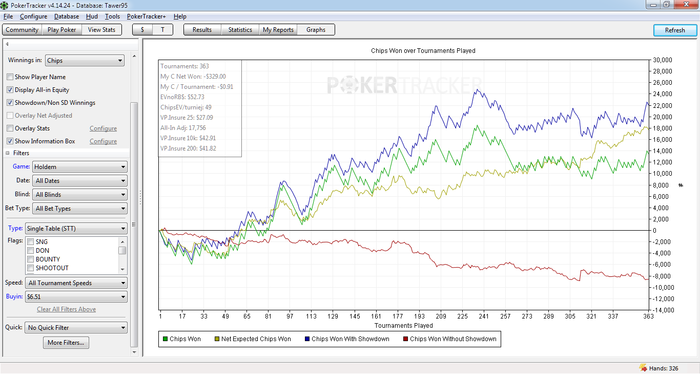Click Configure link next to Show Information Box
Image resolution: width=700 pixels, height=374 pixels.
coord(103,141)
